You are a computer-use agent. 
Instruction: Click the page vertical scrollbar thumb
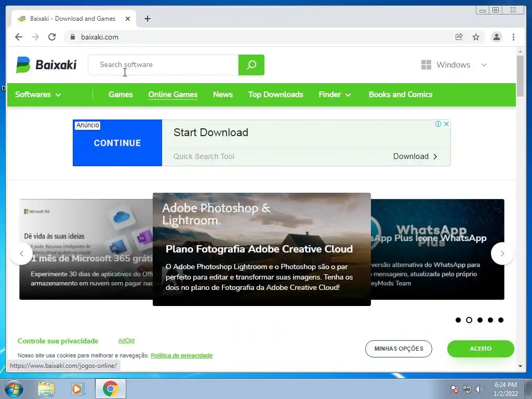(520, 76)
